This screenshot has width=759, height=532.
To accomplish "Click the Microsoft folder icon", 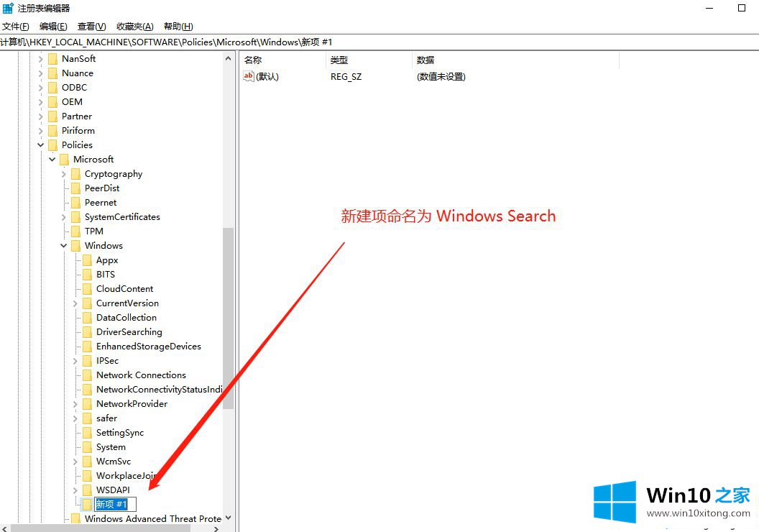I will click(x=65, y=160).
